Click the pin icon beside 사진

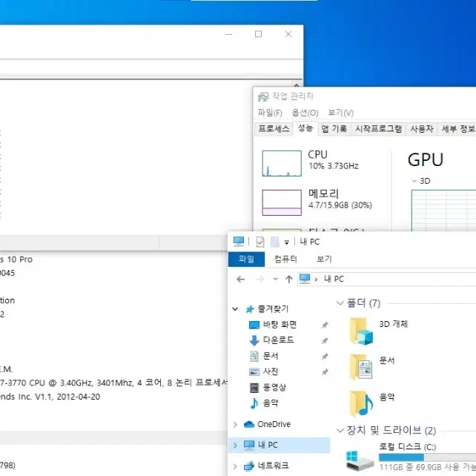325,372
